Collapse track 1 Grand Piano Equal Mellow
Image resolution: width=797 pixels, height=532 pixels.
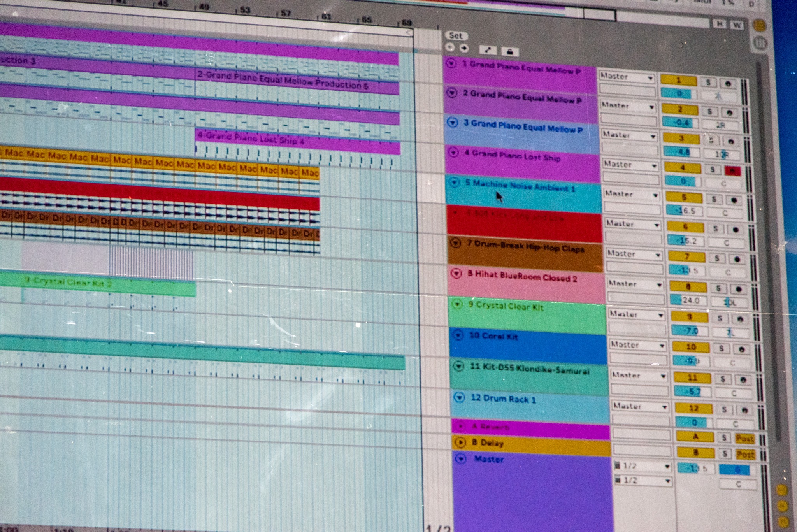[451, 63]
